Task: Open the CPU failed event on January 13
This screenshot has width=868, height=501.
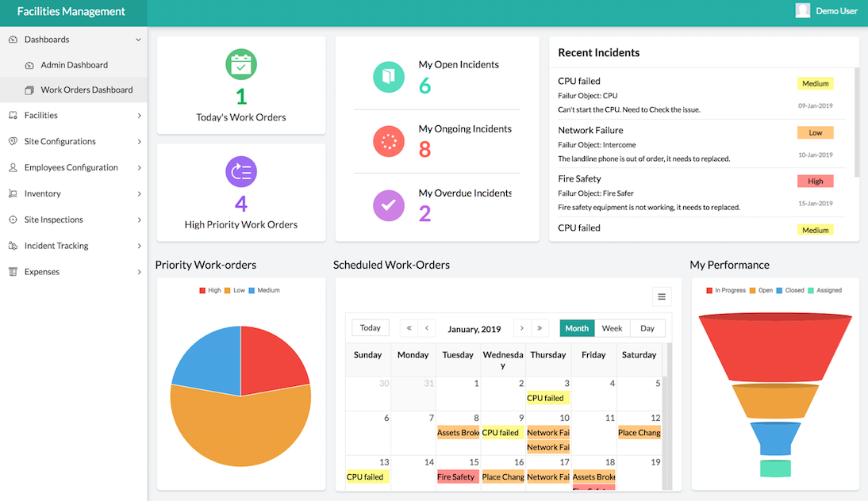Action: coord(367,476)
